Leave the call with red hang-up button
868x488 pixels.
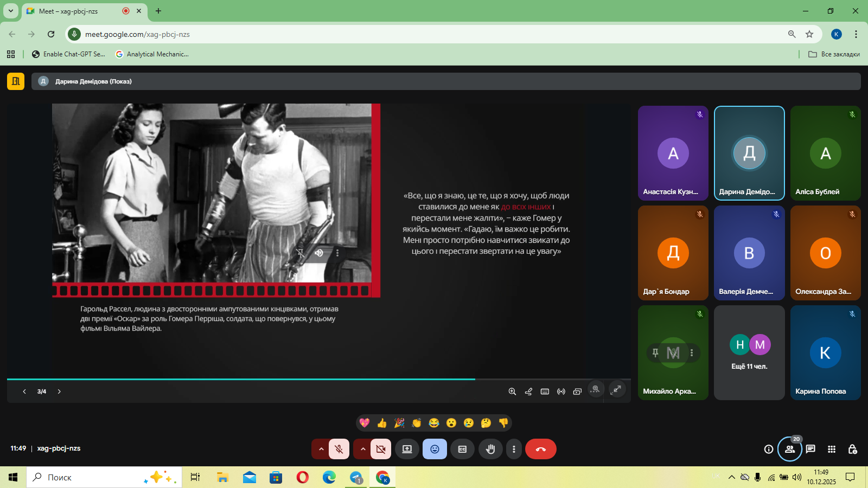point(540,449)
